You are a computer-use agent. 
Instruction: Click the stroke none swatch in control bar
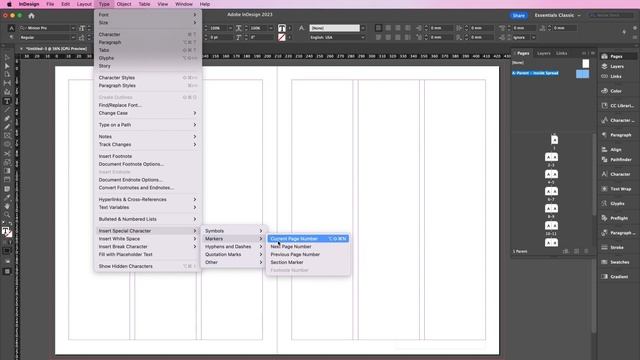(x=282, y=37)
